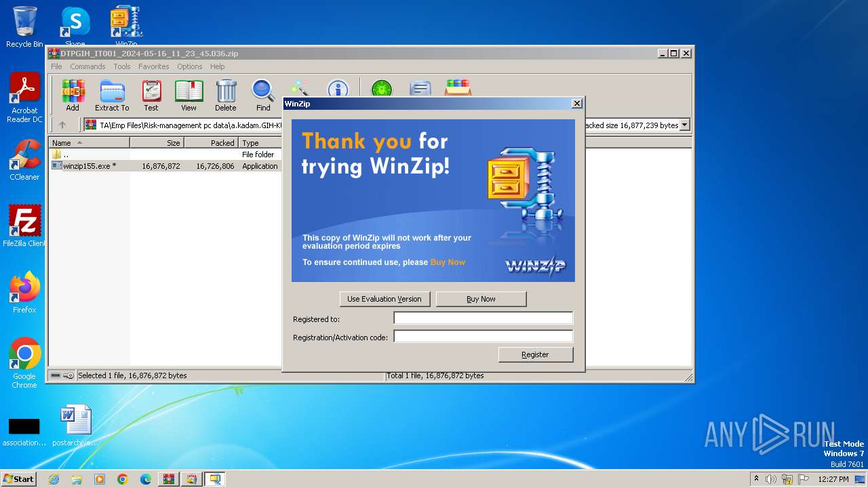The image size is (868, 488).
Task: Open WinZip desktop shortcut
Action: (126, 27)
